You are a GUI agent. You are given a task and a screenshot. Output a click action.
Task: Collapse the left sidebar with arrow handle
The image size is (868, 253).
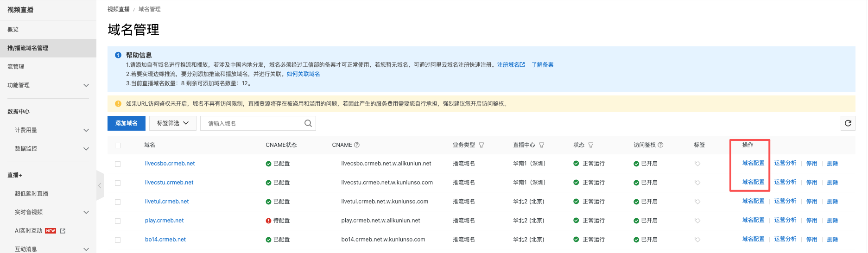point(100,185)
